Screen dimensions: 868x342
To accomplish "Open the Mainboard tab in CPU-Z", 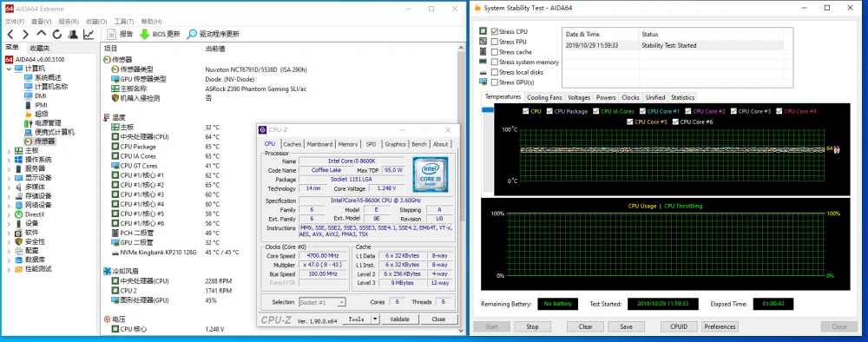I will click(320, 144).
